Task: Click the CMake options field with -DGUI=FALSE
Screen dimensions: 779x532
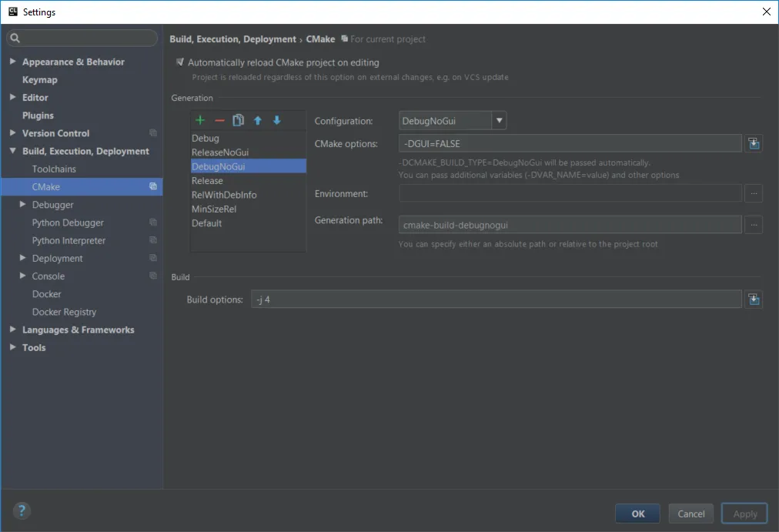Action: tap(570, 143)
